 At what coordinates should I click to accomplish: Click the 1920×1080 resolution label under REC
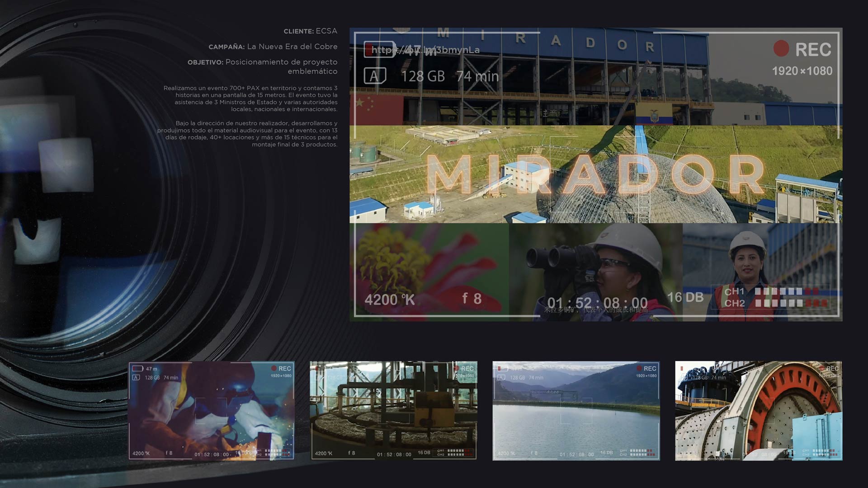click(802, 71)
